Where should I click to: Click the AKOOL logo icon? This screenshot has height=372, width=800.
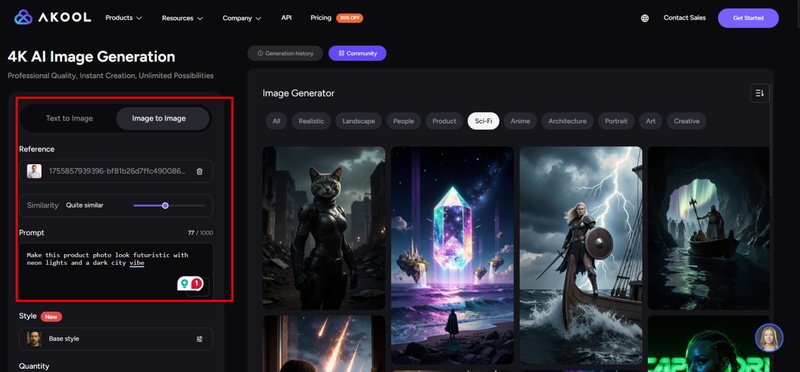pyautogui.click(x=23, y=17)
